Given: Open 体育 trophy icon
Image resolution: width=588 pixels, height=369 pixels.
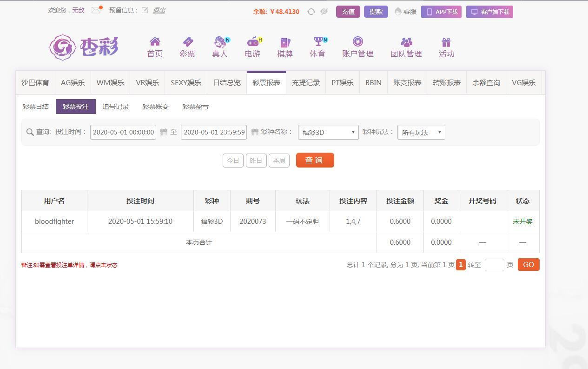Looking at the screenshot, I should tap(318, 42).
